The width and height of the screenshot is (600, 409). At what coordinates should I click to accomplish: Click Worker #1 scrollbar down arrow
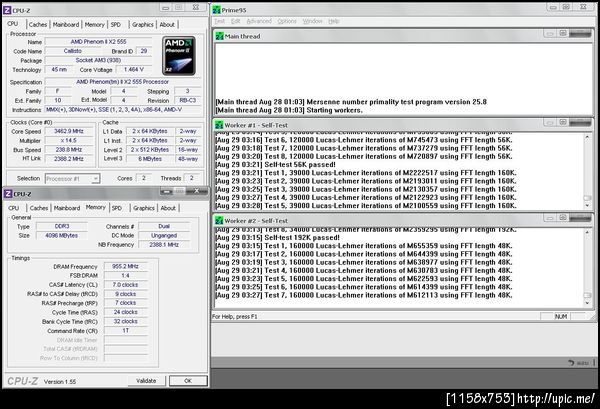click(587, 205)
